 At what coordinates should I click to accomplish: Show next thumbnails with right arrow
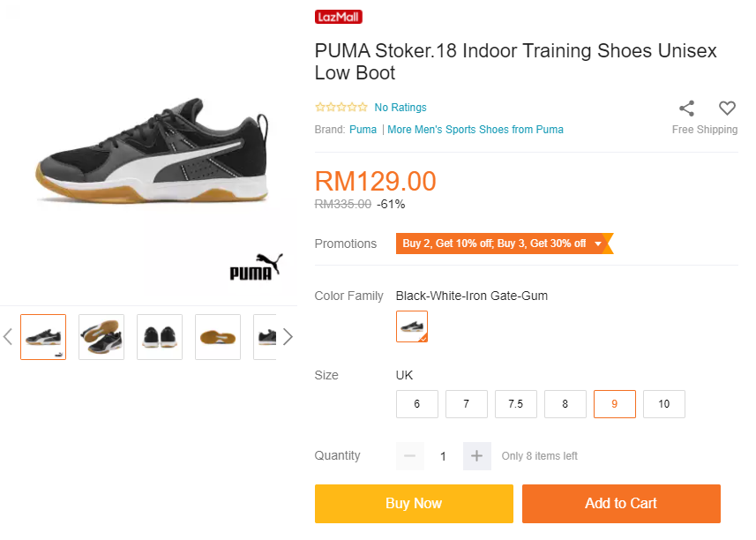pos(287,336)
